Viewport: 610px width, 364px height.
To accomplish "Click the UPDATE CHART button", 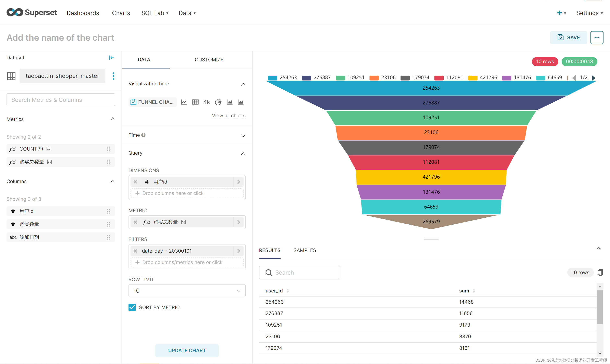I will point(186,350).
